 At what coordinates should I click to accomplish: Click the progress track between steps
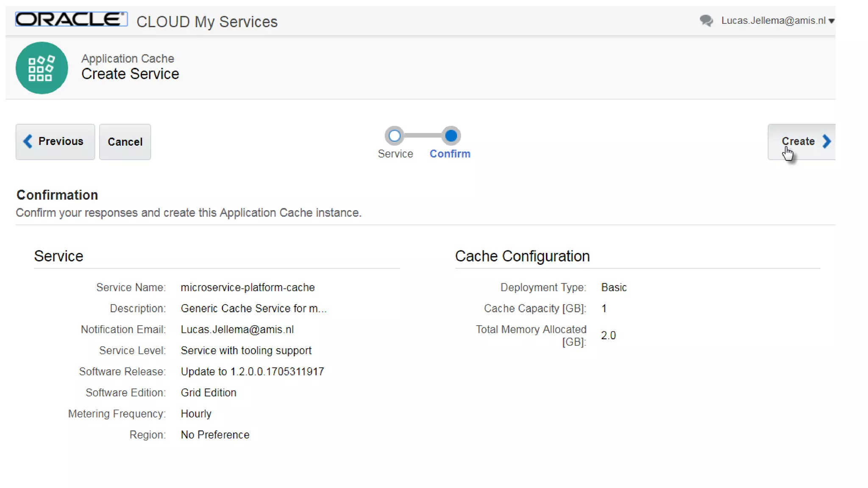423,136
